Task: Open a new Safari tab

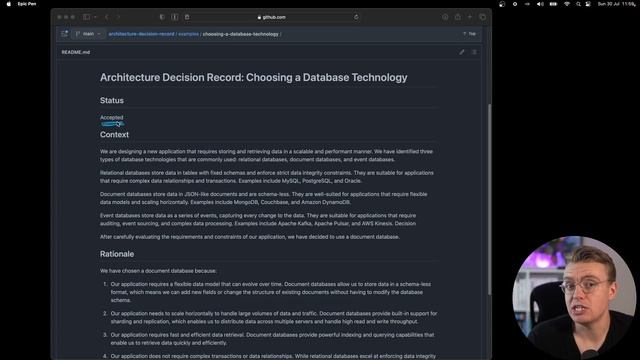Action: coord(470,17)
